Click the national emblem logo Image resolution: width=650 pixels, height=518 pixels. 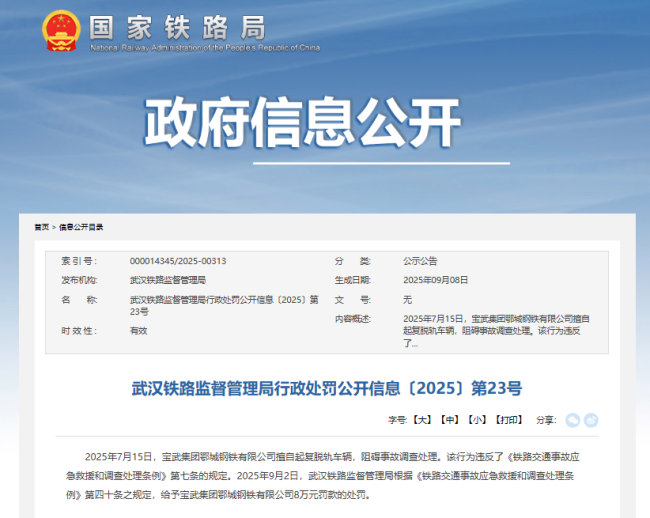[x=61, y=32]
